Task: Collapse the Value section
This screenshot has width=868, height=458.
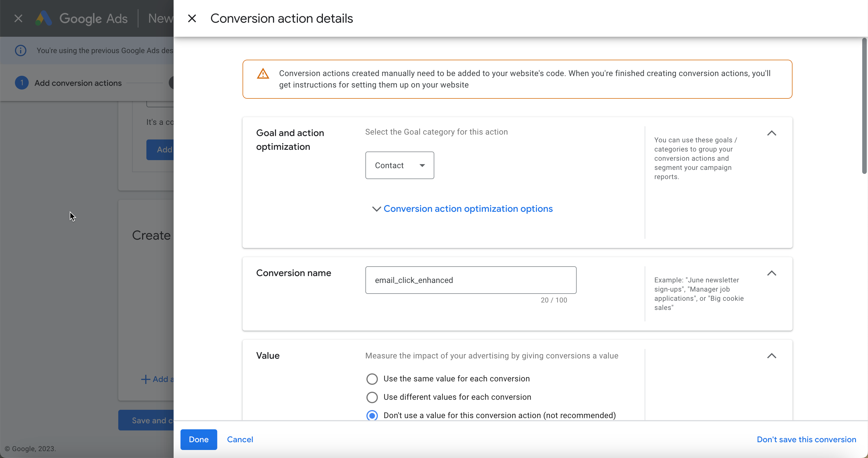Action: click(771, 356)
